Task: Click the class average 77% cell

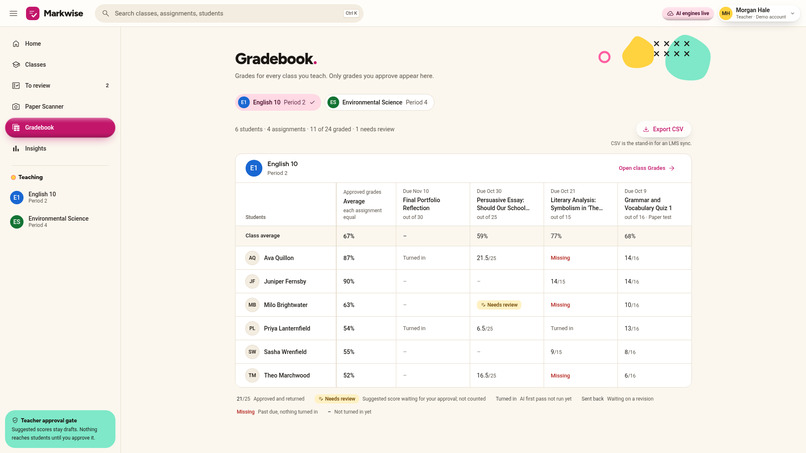Action: point(556,236)
